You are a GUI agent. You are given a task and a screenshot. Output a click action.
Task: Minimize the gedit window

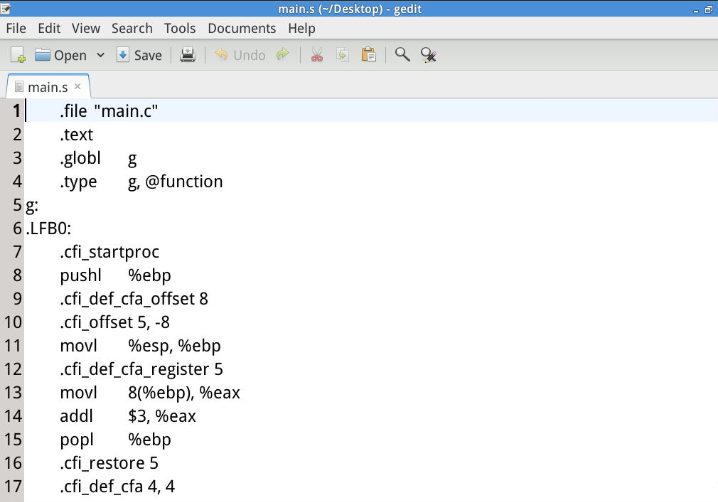pos(696,10)
